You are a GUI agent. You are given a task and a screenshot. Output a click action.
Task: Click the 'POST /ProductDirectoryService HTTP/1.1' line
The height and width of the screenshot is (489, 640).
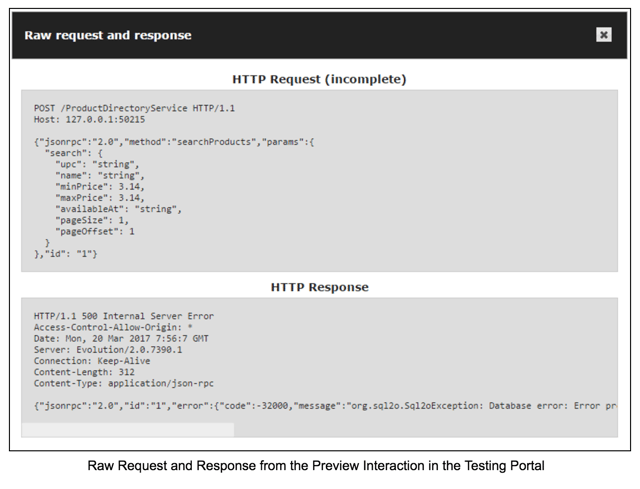coord(134,108)
